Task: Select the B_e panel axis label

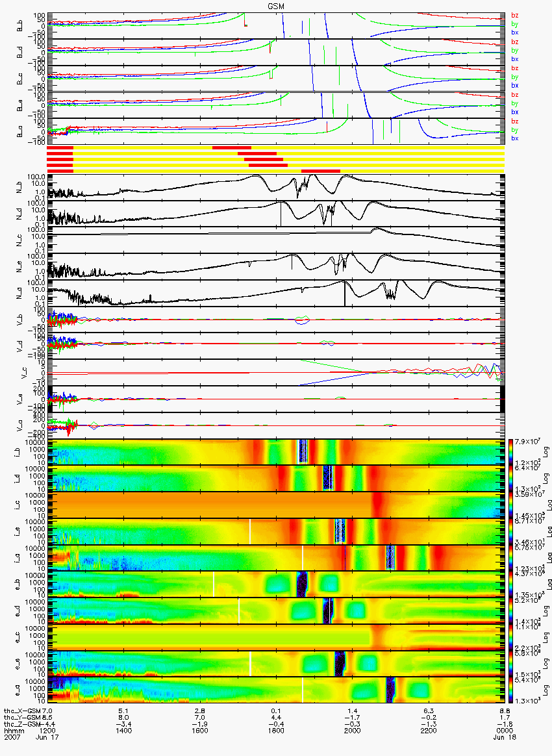Action: pyautogui.click(x=19, y=105)
